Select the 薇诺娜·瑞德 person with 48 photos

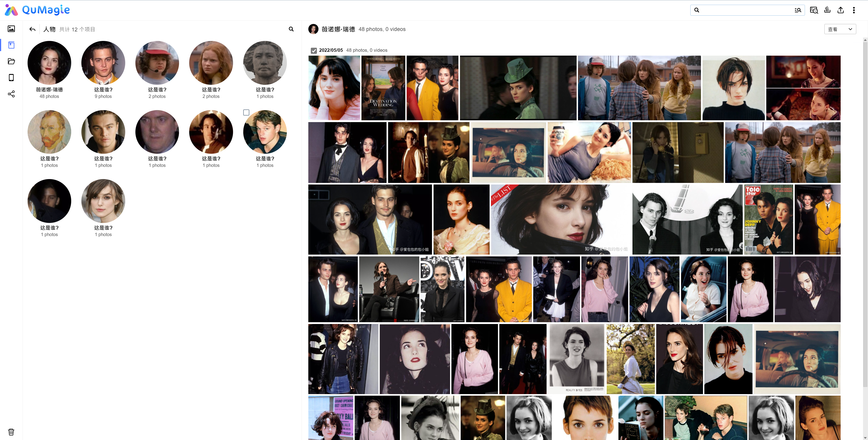click(x=49, y=63)
